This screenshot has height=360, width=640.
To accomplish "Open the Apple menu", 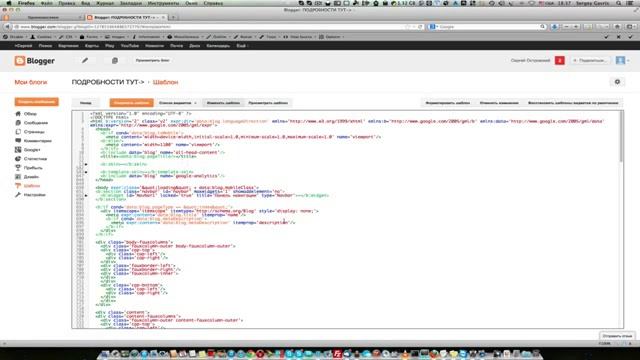I will coord(9,3).
